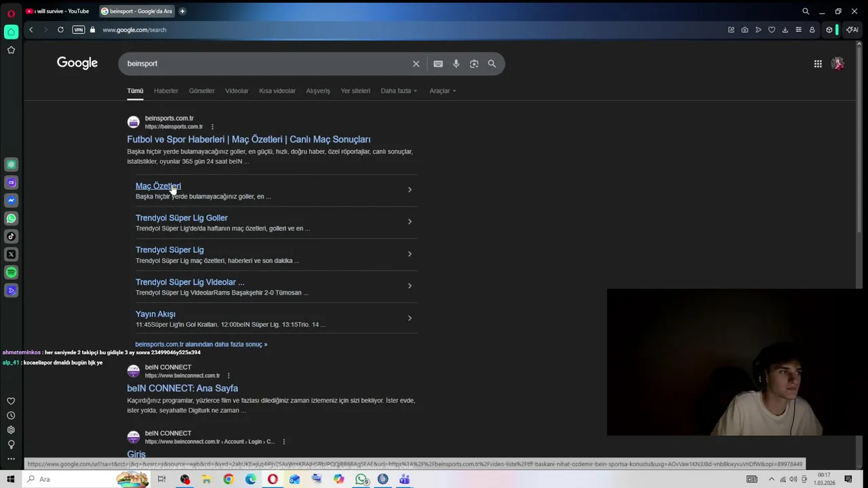Image resolution: width=868 pixels, height=488 pixels.
Task: Open beIN CONNECT: Ana Sayfa result
Action: [x=182, y=388]
